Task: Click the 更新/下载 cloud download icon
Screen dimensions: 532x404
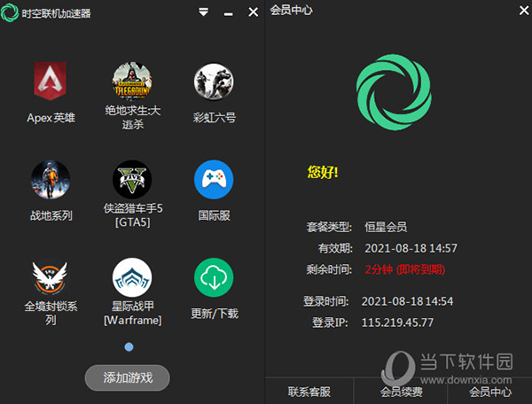Action: pos(214,277)
